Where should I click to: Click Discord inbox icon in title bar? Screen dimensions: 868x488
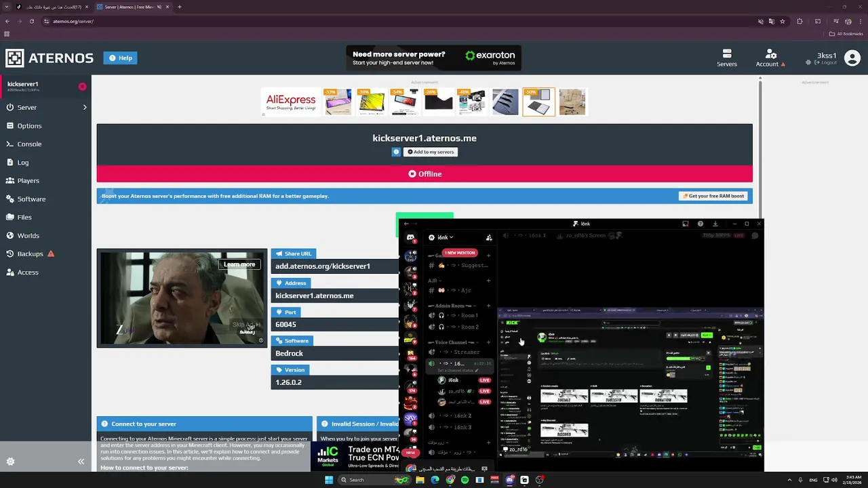[x=686, y=224]
